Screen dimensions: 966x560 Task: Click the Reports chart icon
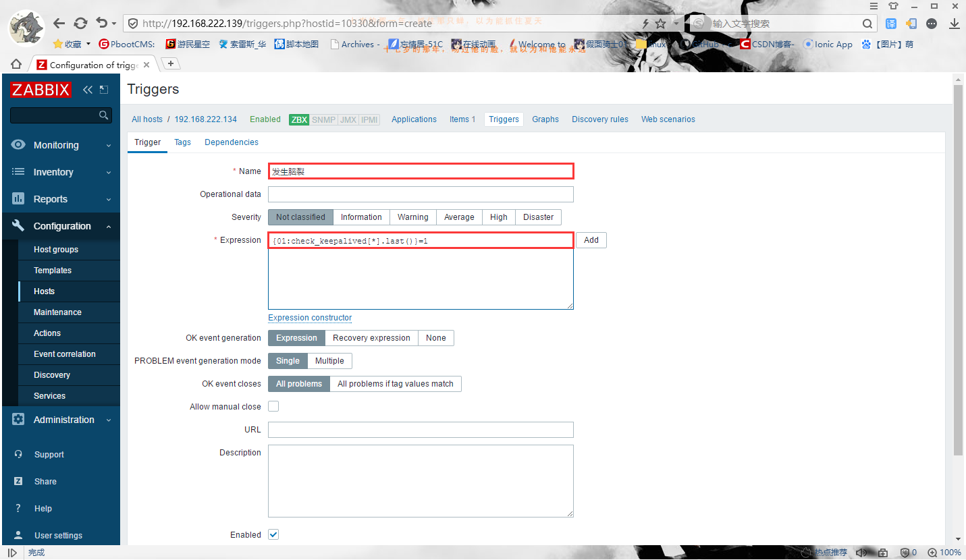[x=18, y=199]
